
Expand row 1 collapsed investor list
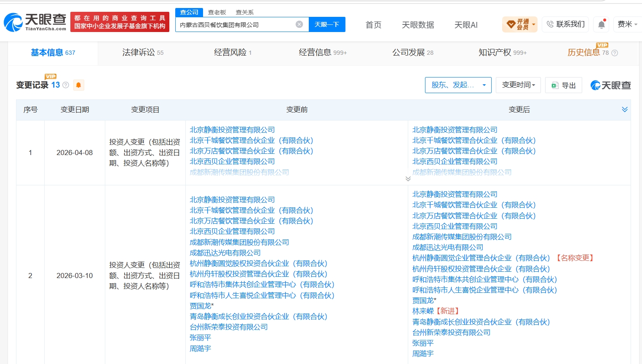point(408,179)
